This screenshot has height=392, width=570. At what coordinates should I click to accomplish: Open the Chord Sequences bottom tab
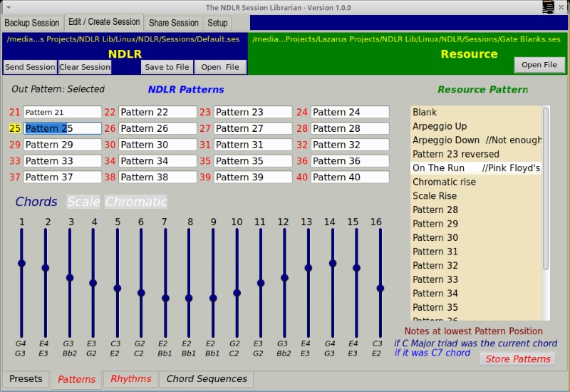point(207,379)
